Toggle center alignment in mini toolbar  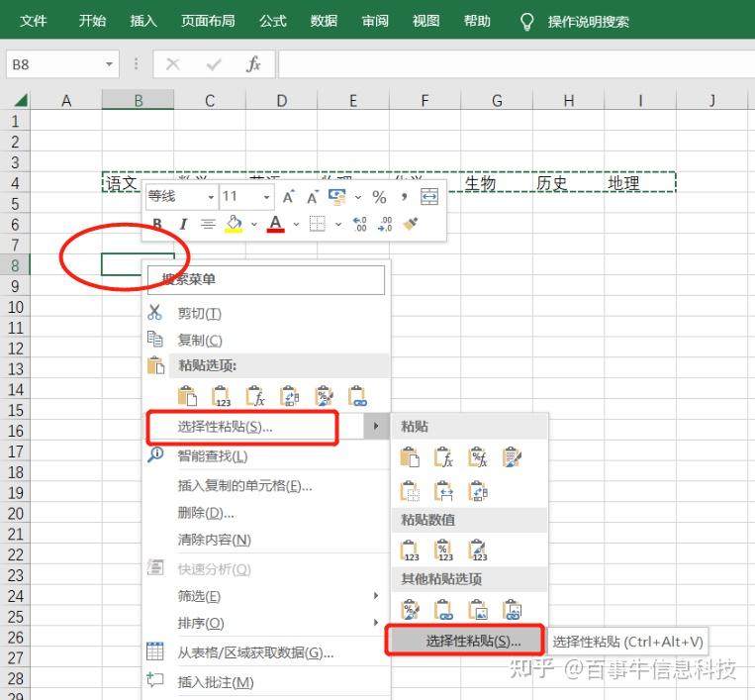(208, 224)
